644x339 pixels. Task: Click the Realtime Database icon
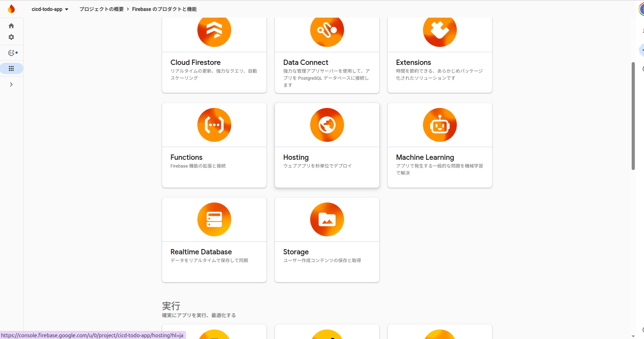[x=214, y=219]
